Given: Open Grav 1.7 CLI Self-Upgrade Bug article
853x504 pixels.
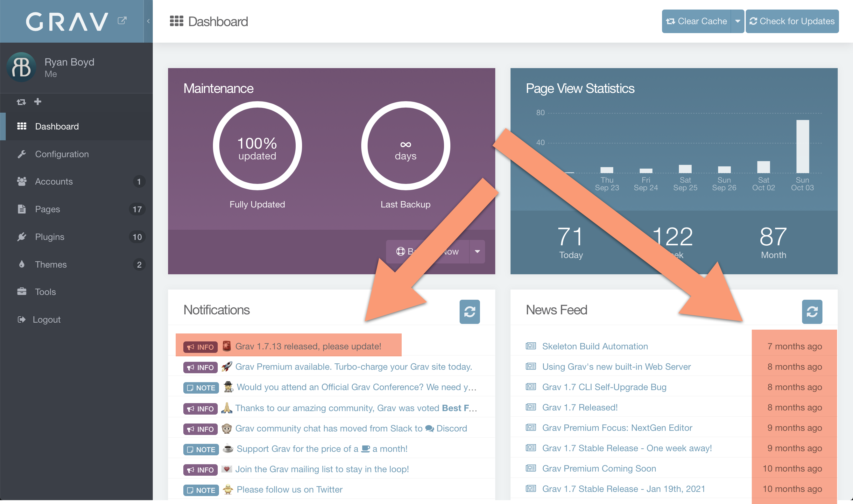Looking at the screenshot, I should pos(604,387).
